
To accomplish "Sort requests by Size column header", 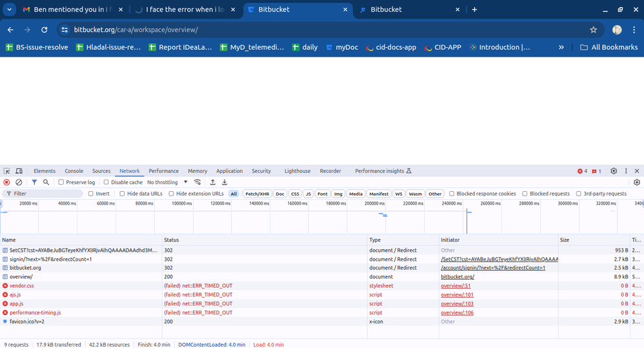I will pyautogui.click(x=594, y=240).
